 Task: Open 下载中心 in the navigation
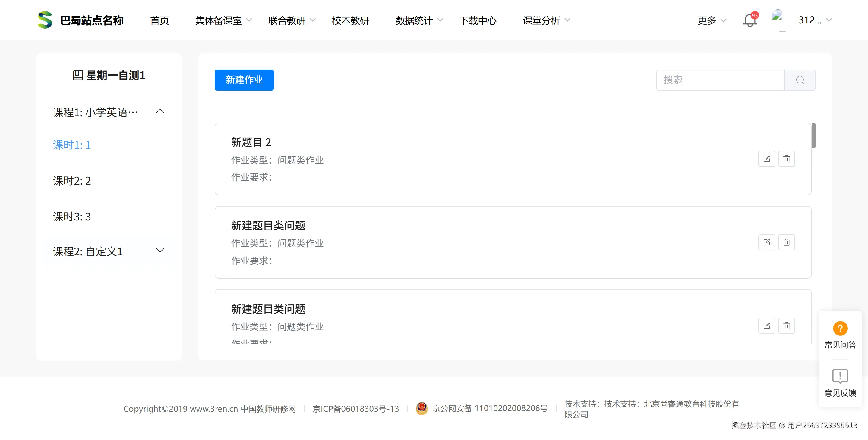[478, 20]
